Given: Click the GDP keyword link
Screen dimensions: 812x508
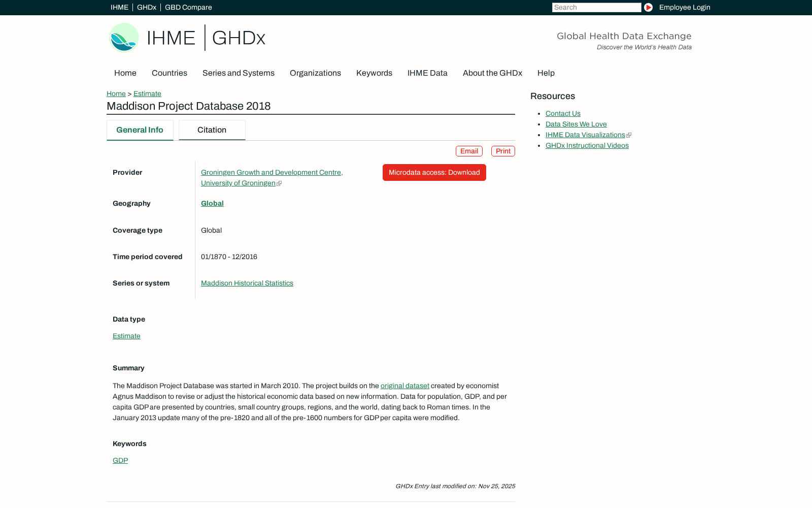Looking at the screenshot, I should [120, 461].
